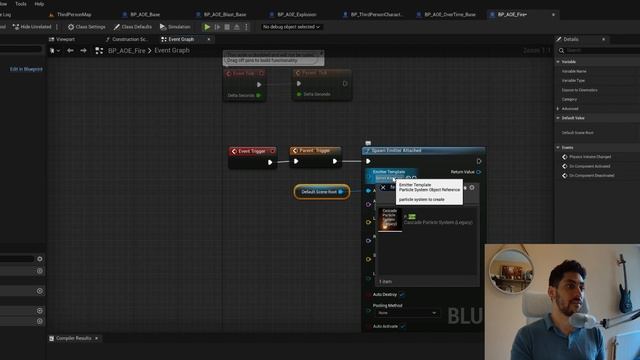Open Class Defaults in the toolbar
Viewport: 640px width, 360px height.
pyautogui.click(x=133, y=27)
